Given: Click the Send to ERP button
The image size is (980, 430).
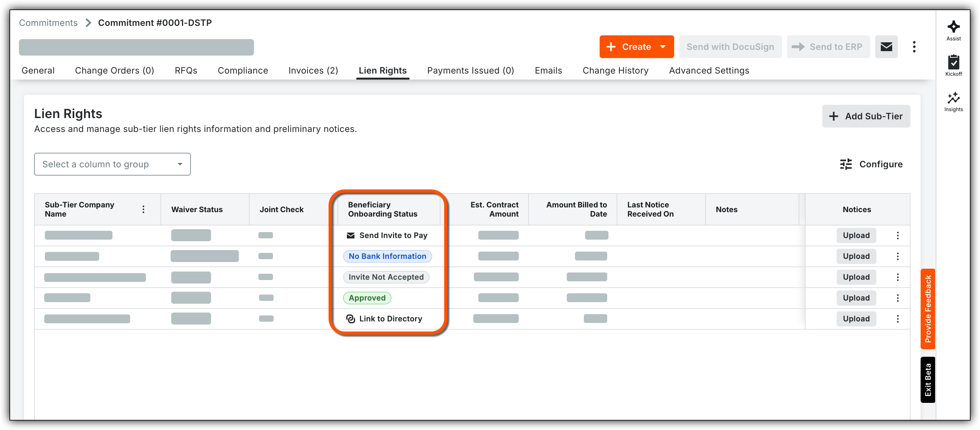Looking at the screenshot, I should coord(828,47).
